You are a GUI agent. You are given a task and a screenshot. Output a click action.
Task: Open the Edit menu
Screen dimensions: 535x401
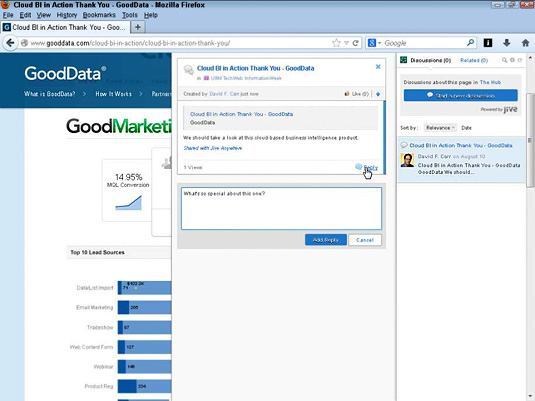25,15
